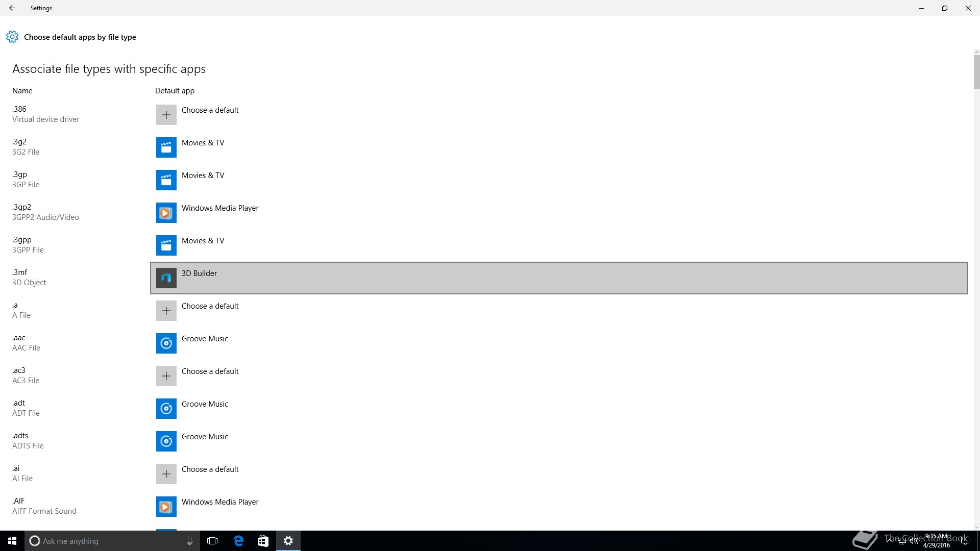Click Windows Media Player icon for .AIF
980x551 pixels.
pyautogui.click(x=166, y=507)
